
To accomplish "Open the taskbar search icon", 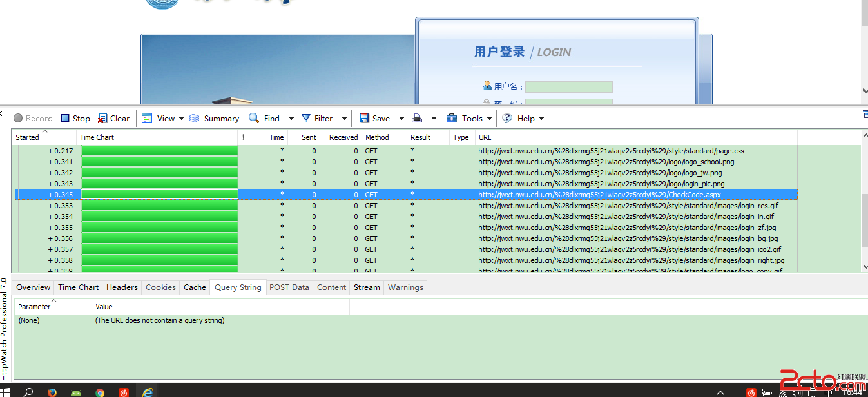I will click(28, 392).
